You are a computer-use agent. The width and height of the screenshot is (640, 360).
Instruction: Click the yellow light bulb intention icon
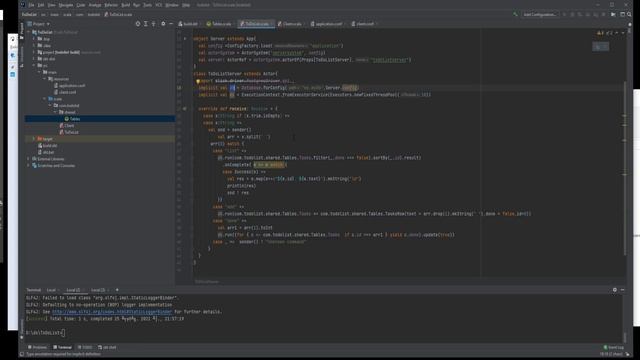click(x=198, y=81)
